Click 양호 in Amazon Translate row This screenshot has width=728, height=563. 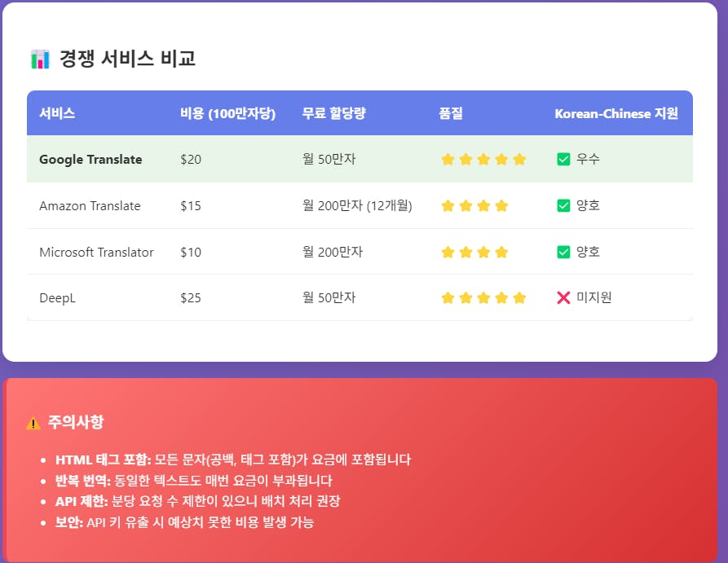(x=588, y=205)
